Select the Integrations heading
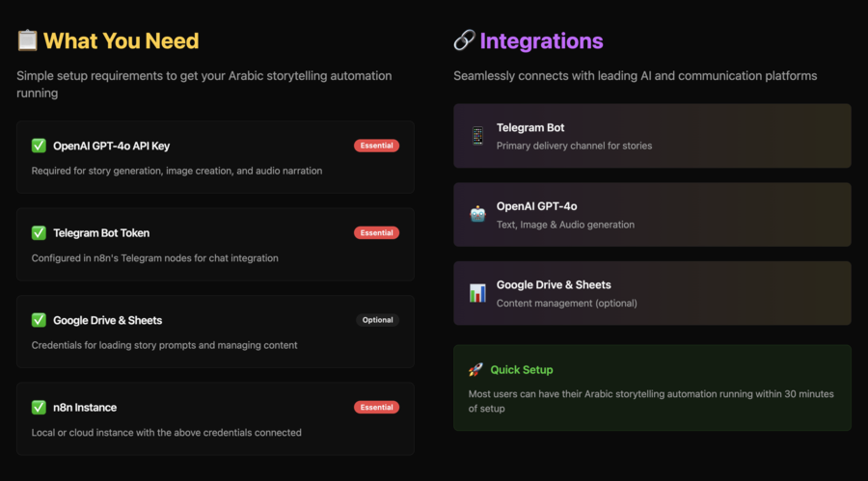The width and height of the screenshot is (868, 481). point(541,40)
